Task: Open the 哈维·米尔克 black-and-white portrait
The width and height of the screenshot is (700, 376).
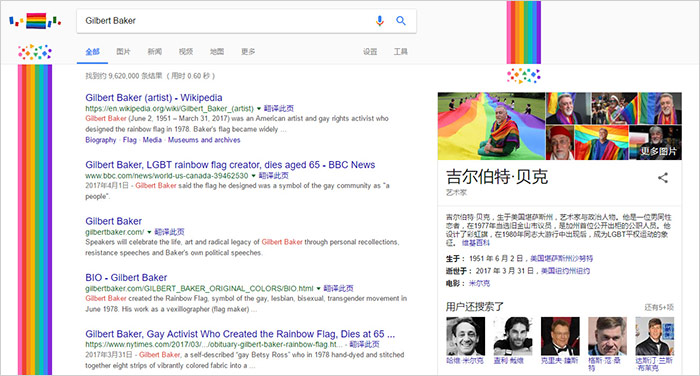Action: (465, 336)
